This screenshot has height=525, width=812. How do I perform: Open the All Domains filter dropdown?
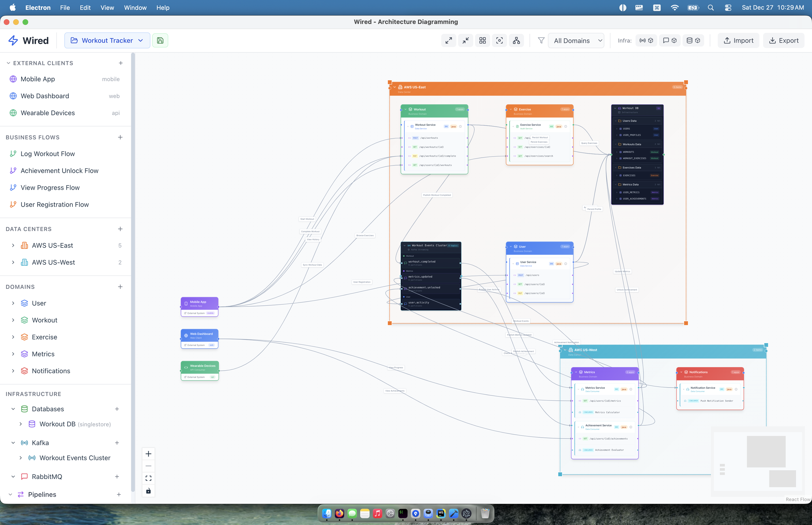tap(576, 41)
